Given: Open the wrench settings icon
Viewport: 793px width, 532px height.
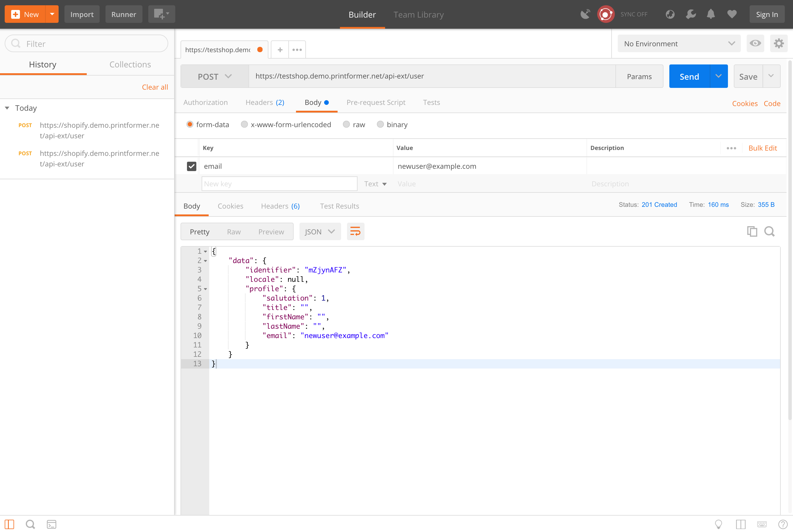Looking at the screenshot, I should click(x=690, y=14).
